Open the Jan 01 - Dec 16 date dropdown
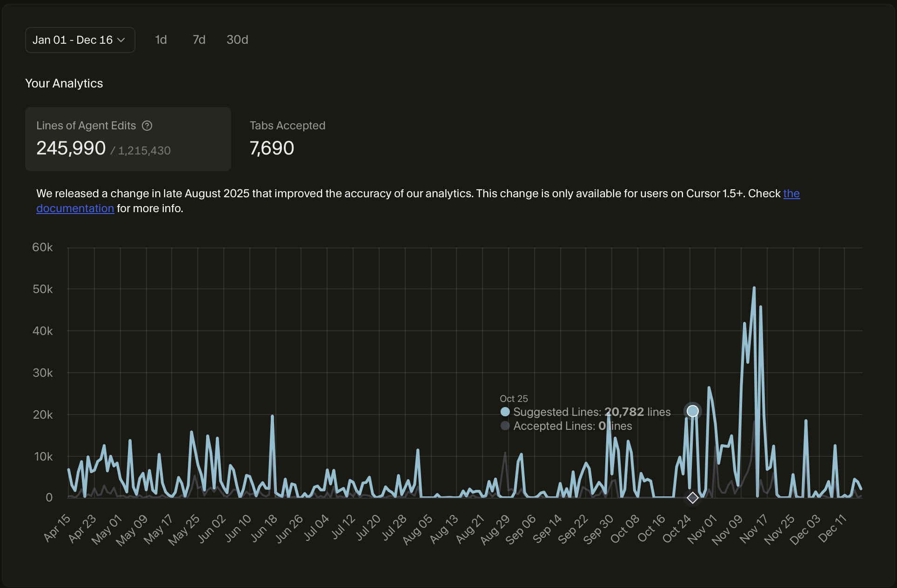The height and width of the screenshot is (588, 897). tap(73, 40)
